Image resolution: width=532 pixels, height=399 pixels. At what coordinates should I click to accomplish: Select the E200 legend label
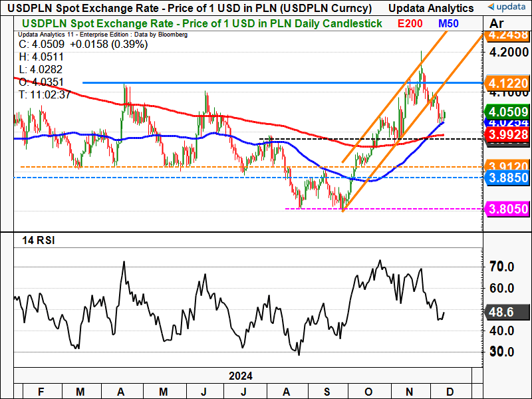tap(410, 23)
